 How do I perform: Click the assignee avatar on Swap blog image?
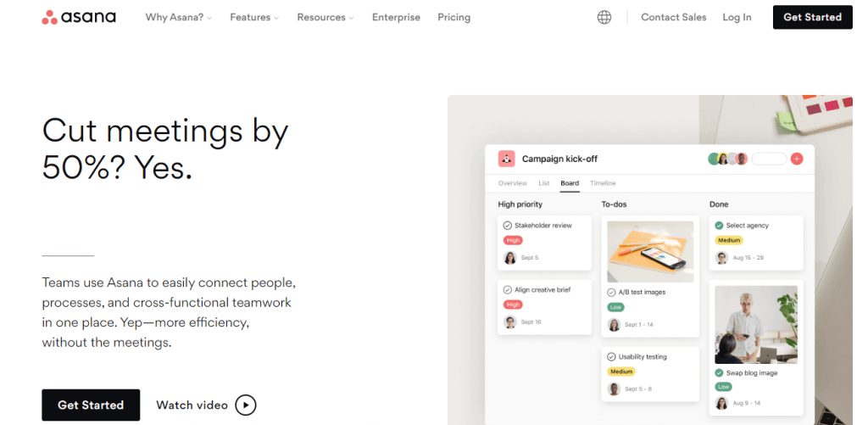[x=721, y=404]
